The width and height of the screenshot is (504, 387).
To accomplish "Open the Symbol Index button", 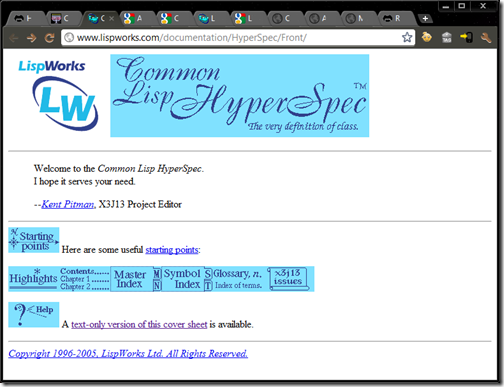I will pos(183,279).
